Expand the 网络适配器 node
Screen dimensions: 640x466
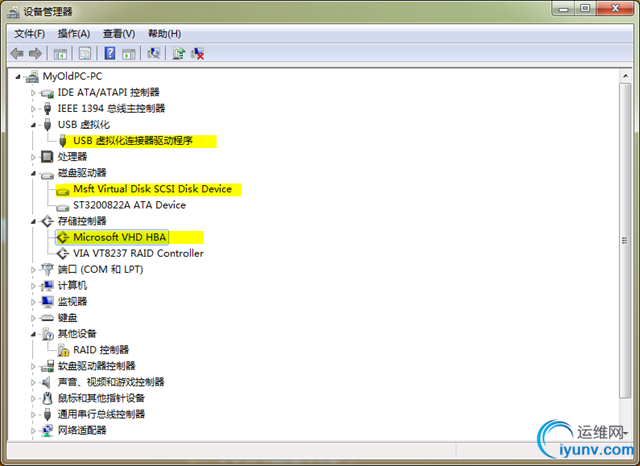pos(33,431)
